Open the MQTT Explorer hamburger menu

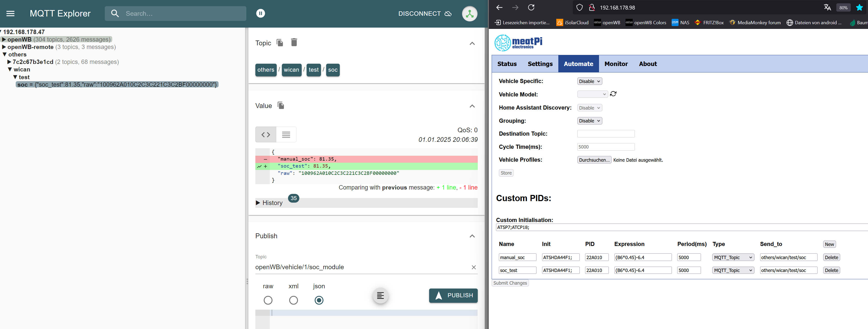[11, 13]
